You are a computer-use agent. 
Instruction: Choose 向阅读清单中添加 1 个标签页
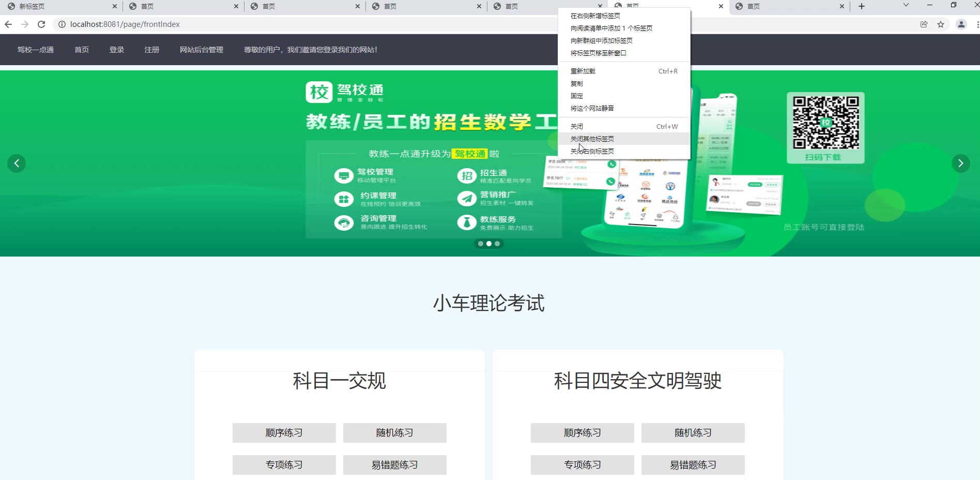pyautogui.click(x=624, y=28)
